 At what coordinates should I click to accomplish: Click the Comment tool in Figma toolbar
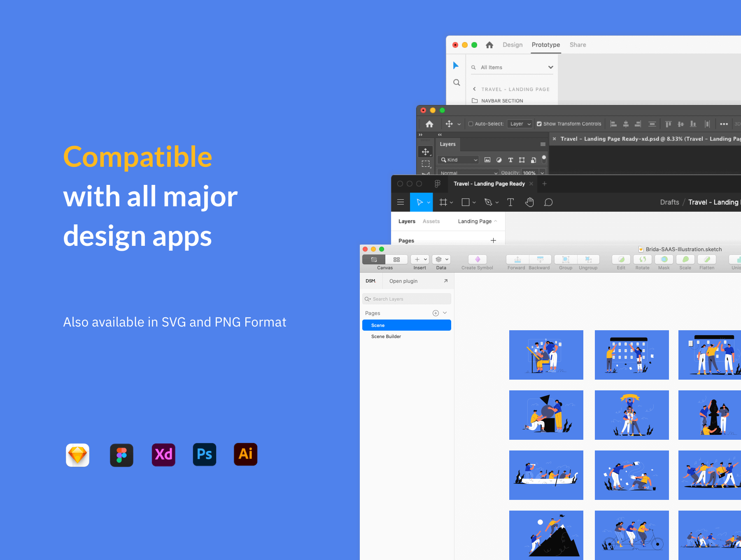pyautogui.click(x=548, y=202)
